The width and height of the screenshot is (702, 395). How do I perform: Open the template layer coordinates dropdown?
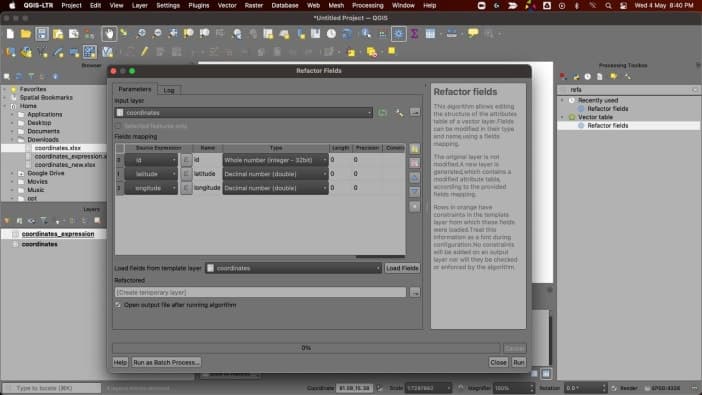(293, 268)
